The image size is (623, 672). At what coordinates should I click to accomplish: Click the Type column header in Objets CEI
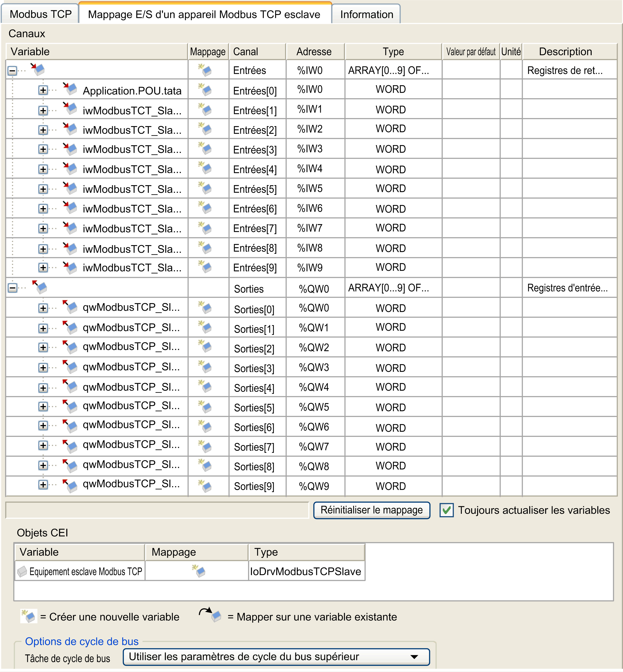[x=307, y=552]
